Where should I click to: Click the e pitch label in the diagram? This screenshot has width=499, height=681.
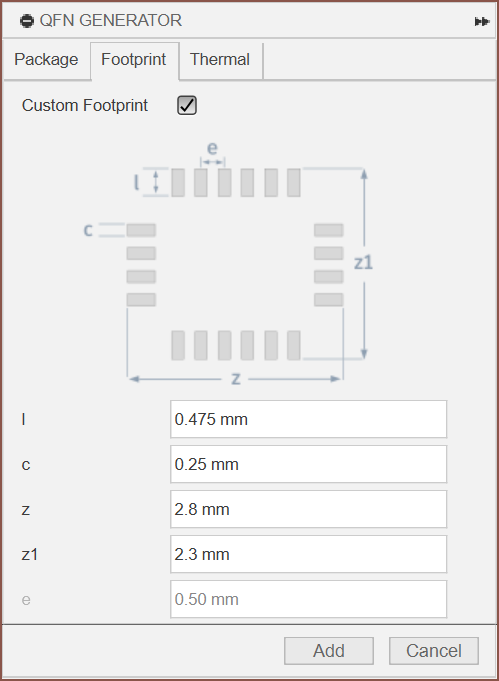coord(212,149)
